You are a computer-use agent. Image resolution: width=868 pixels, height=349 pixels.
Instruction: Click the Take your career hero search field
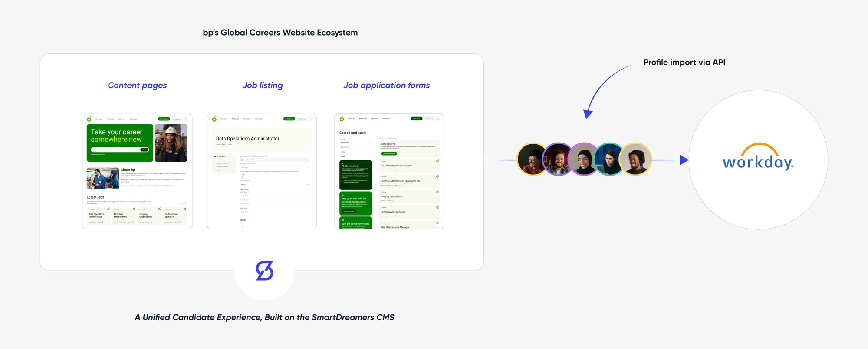(x=103, y=150)
